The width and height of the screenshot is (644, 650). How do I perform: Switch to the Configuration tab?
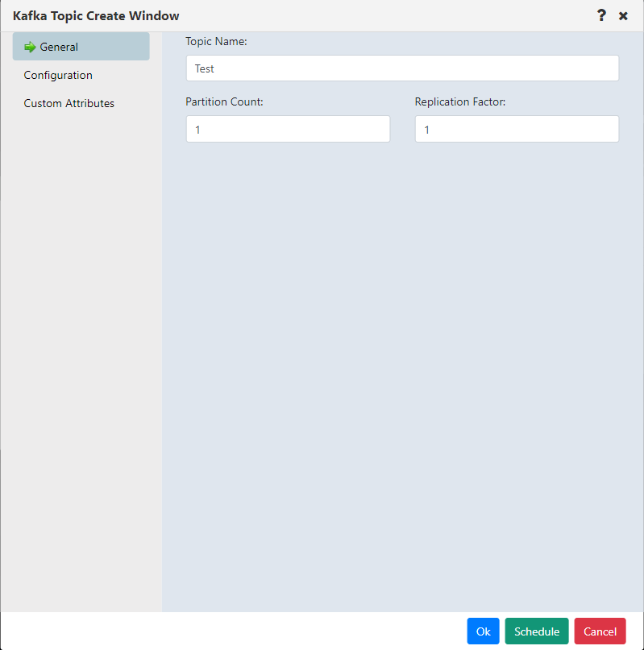click(58, 75)
